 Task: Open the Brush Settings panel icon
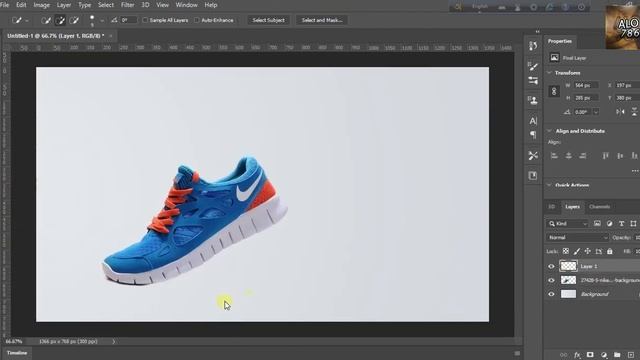(x=533, y=66)
